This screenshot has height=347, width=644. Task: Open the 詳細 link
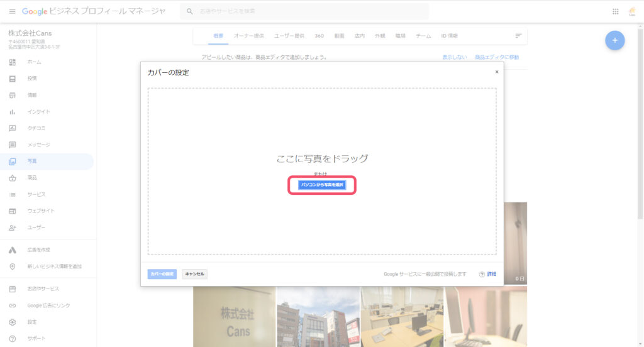[x=492, y=274]
